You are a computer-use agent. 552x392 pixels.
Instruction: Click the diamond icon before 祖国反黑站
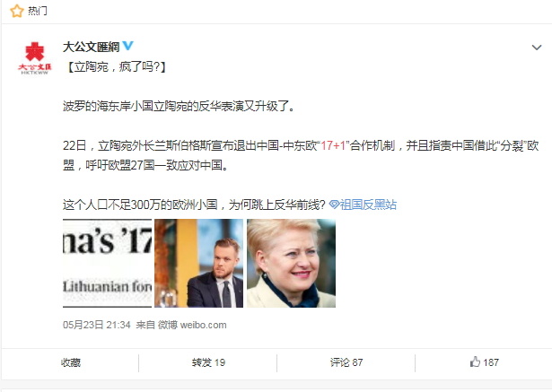pyautogui.click(x=334, y=205)
